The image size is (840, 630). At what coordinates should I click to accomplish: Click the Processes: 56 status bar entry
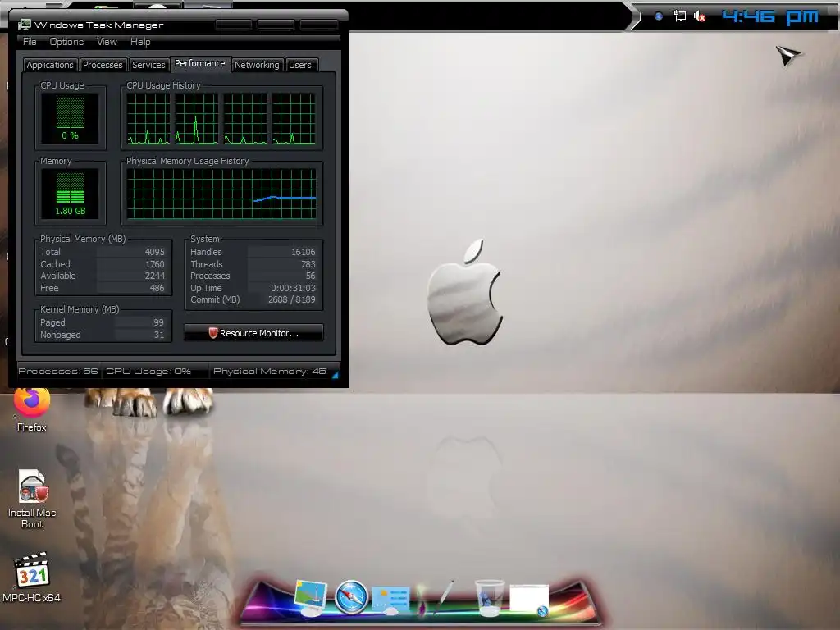(58, 372)
